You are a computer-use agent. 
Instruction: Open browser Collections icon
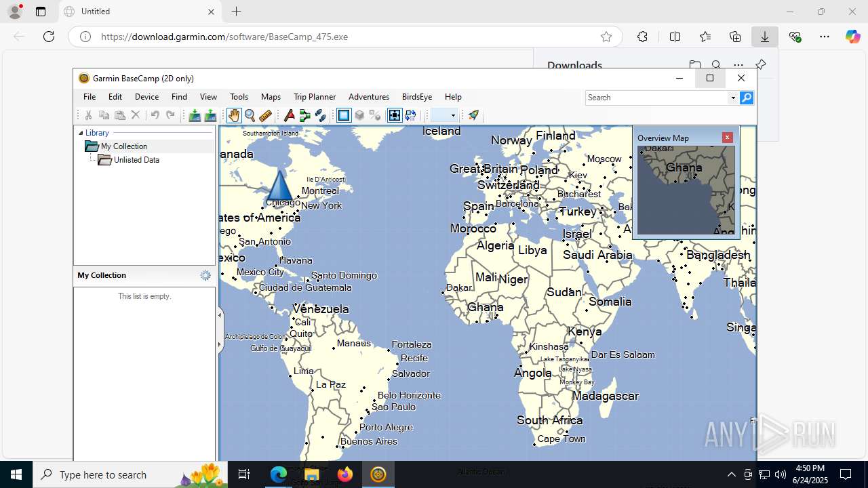pyautogui.click(x=735, y=37)
